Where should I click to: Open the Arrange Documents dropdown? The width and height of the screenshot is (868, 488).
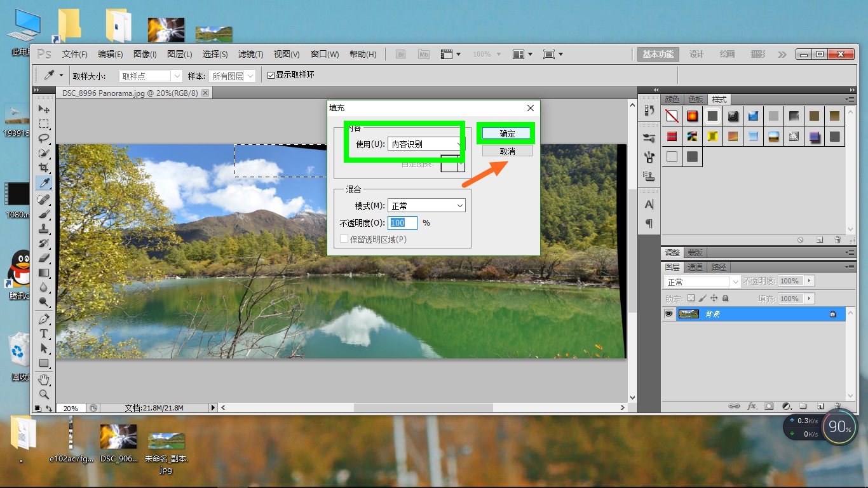[522, 54]
